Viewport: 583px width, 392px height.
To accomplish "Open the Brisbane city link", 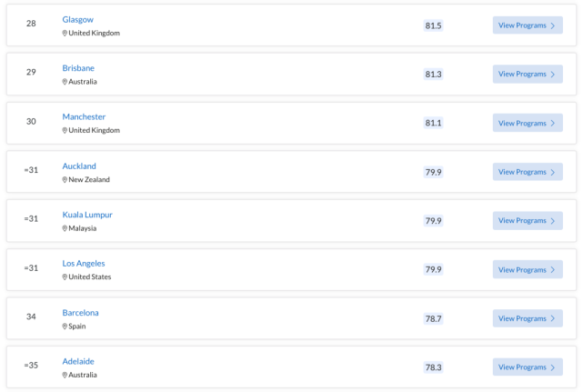I will [x=78, y=68].
